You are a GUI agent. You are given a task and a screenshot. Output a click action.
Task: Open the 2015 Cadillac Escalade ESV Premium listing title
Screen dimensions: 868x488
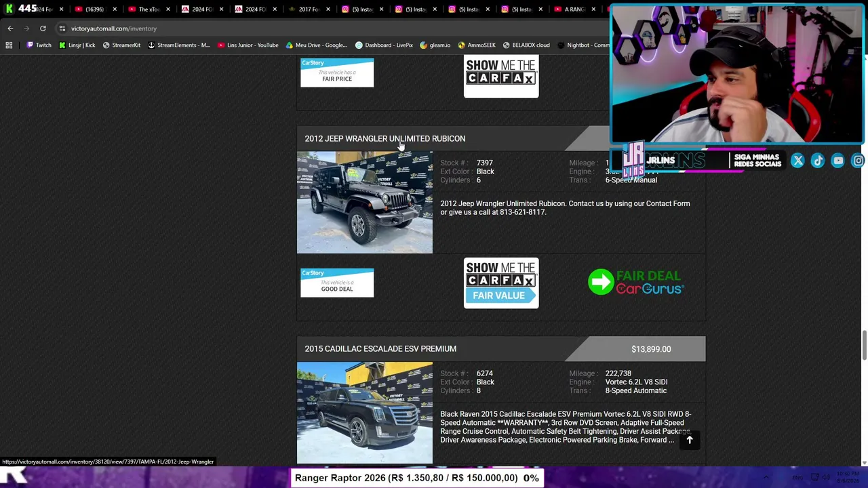380,348
